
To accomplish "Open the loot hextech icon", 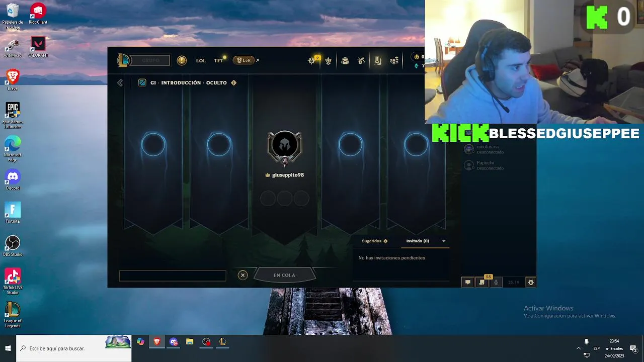I will (x=378, y=61).
